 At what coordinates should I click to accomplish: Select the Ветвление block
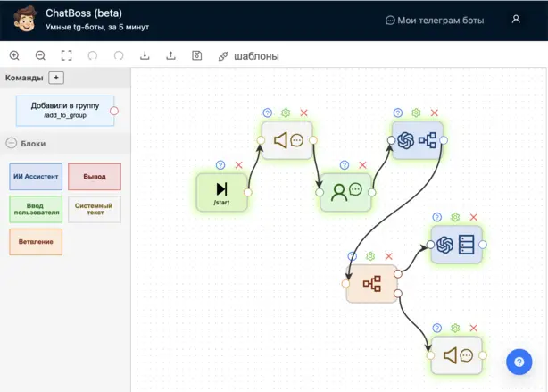click(37, 242)
